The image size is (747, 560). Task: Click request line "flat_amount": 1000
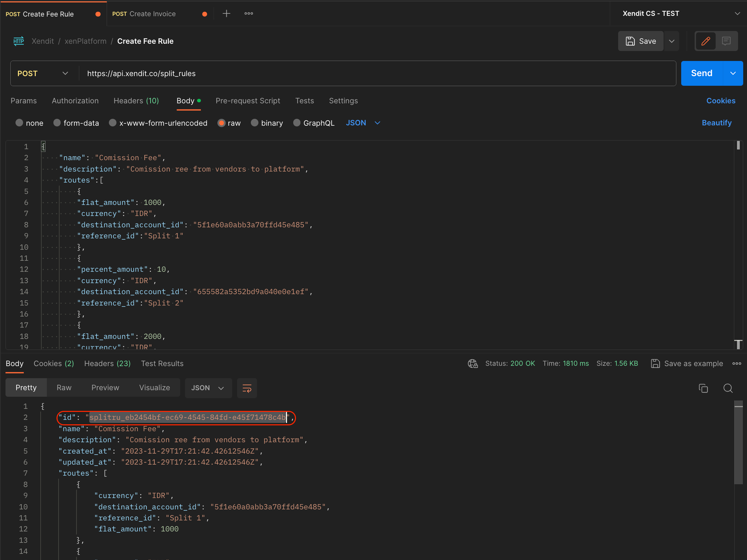[121, 202]
